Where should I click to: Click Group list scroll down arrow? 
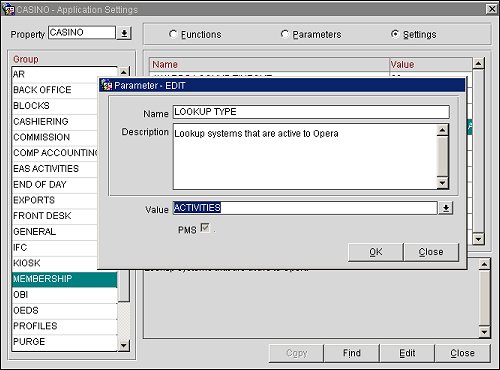pos(124,345)
